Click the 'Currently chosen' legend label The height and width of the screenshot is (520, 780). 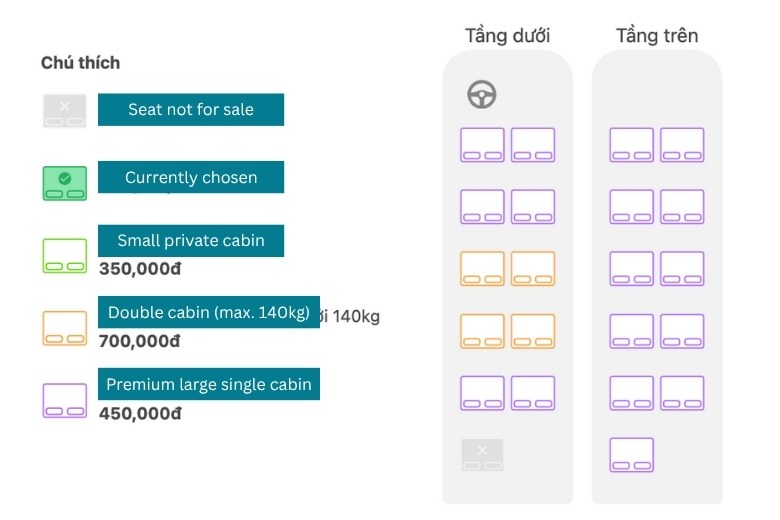(x=191, y=178)
